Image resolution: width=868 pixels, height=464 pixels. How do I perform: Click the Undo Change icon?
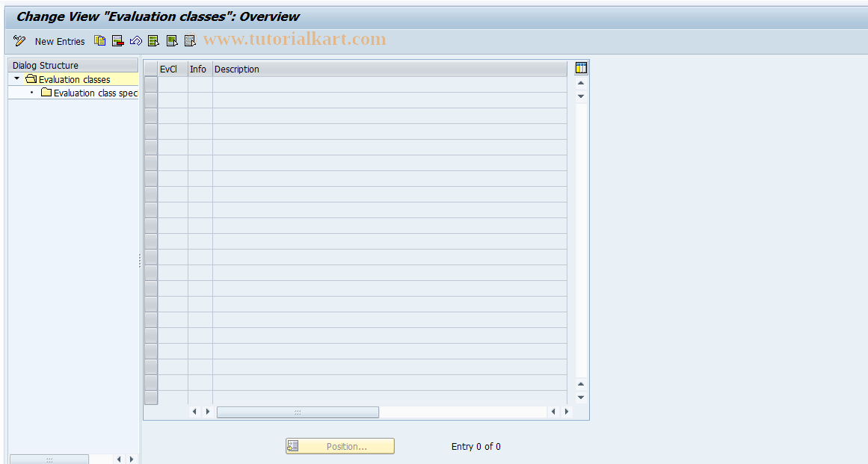pos(135,41)
